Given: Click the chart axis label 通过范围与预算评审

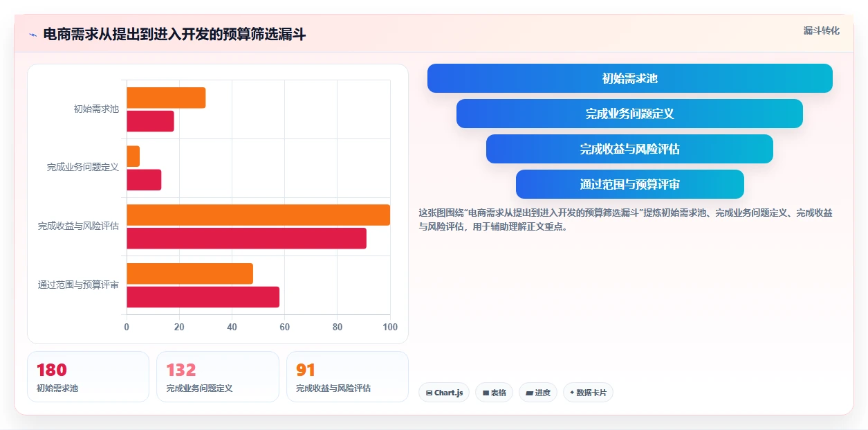Looking at the screenshot, I should click(78, 285).
